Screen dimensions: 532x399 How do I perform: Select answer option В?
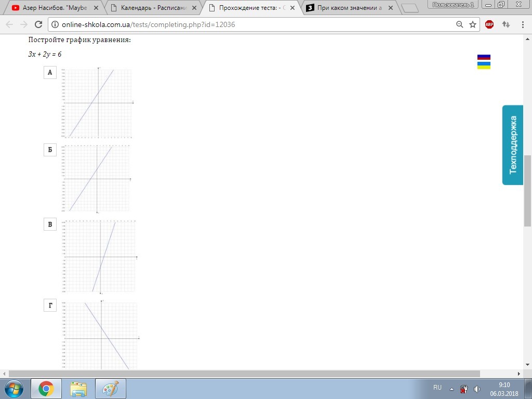coord(50,224)
